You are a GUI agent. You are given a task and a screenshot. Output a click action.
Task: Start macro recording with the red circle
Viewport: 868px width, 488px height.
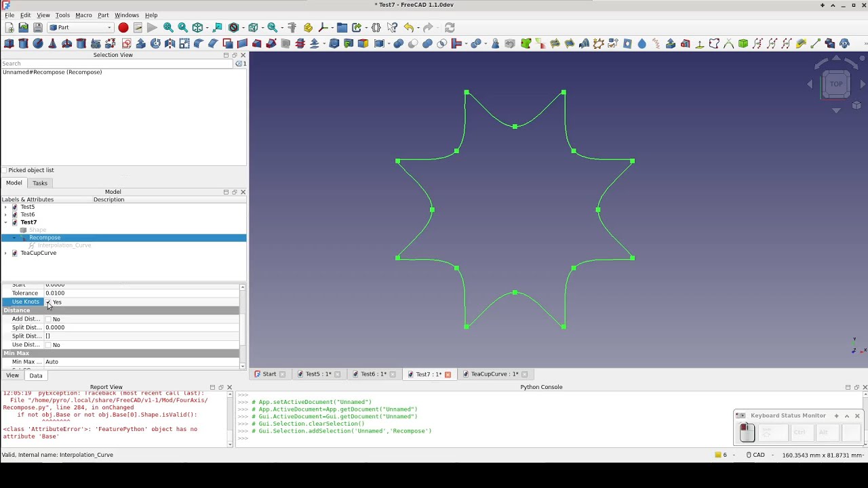pyautogui.click(x=123, y=28)
